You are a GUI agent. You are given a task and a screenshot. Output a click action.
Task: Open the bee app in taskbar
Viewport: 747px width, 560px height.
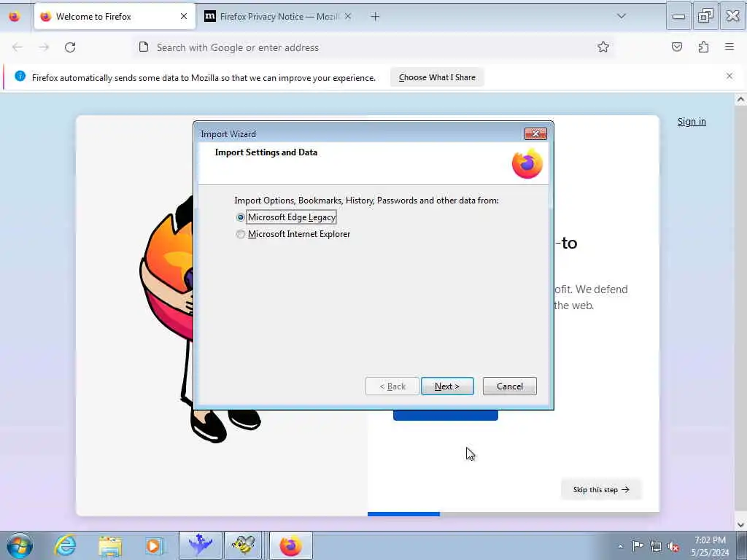[244, 545]
